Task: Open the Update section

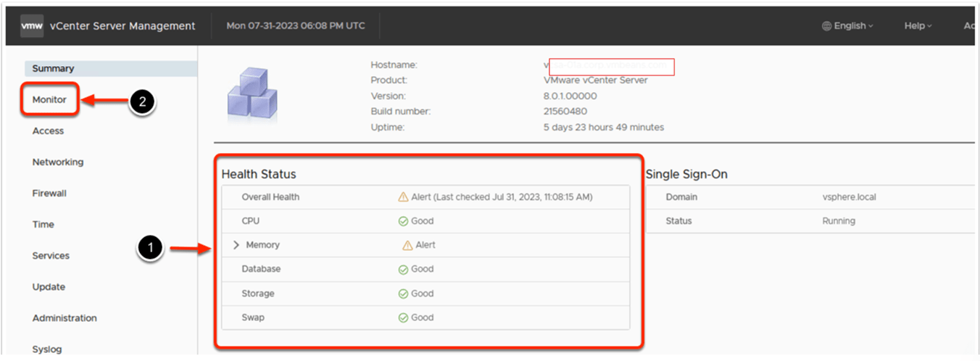Action: coord(49,287)
